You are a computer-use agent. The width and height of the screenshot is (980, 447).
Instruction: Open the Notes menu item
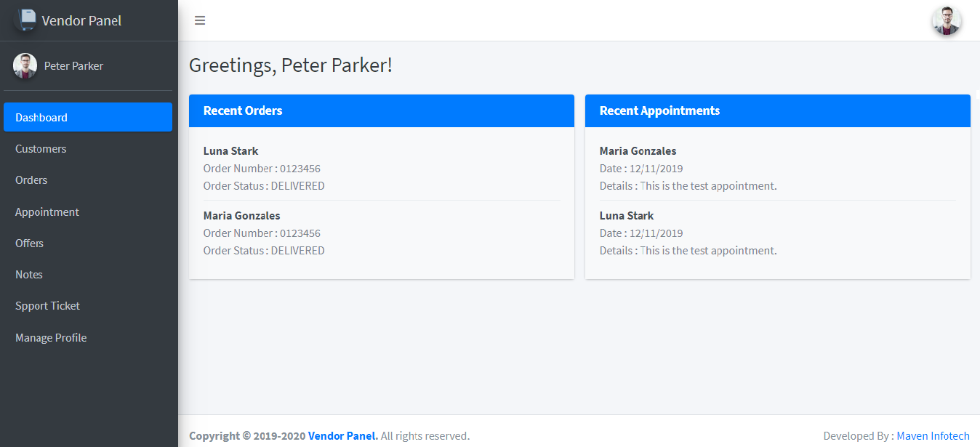point(88,274)
